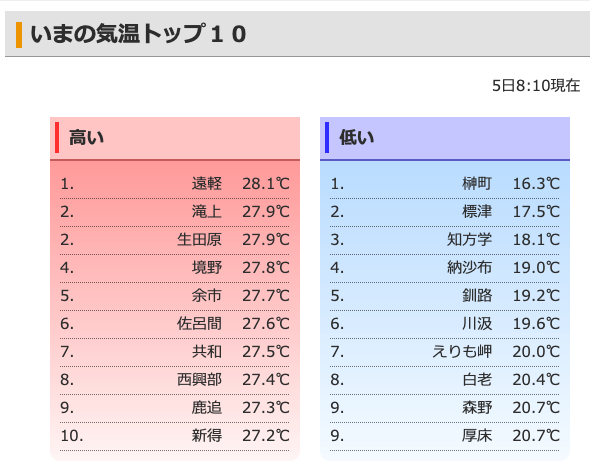
Task: Click the 納沙布 19.0℃ row
Action: point(445,268)
